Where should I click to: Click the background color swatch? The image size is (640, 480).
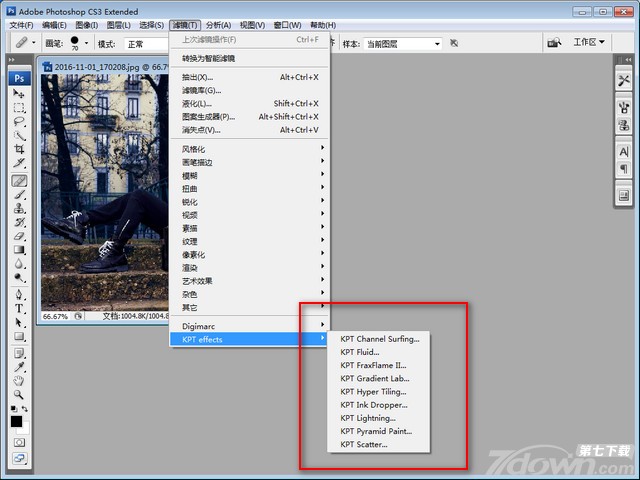(x=26, y=430)
